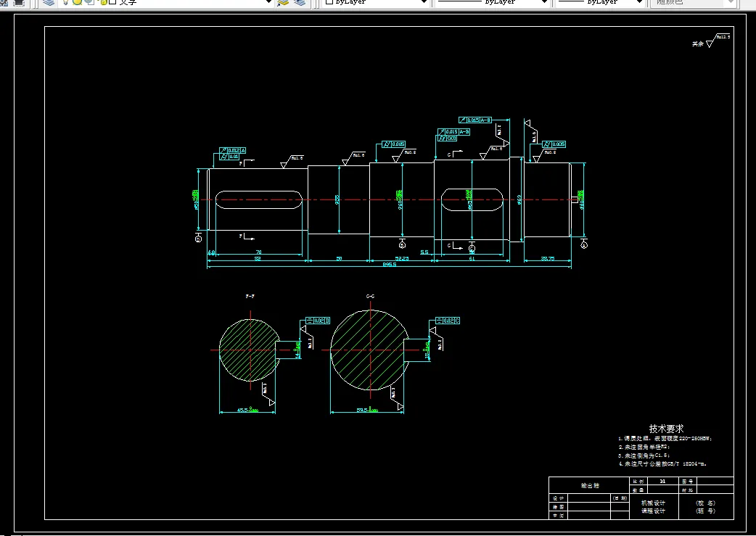The image size is (756, 536).
Task: Select the 52.25 length dimension
Action: point(402,259)
